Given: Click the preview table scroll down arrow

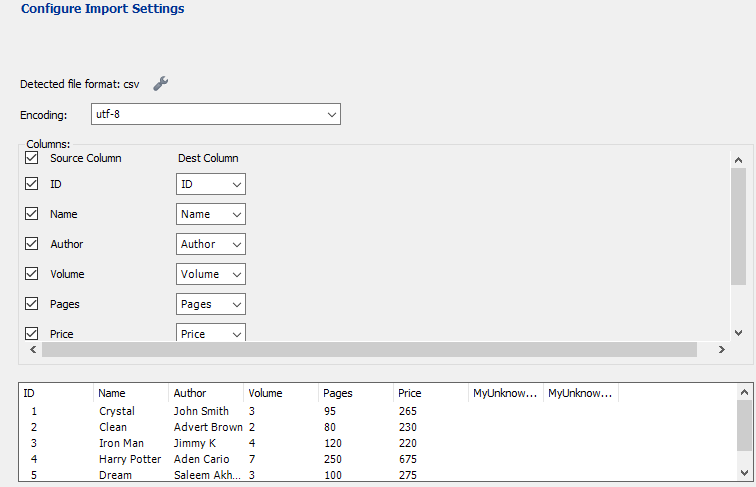Looking at the screenshot, I should [744, 473].
